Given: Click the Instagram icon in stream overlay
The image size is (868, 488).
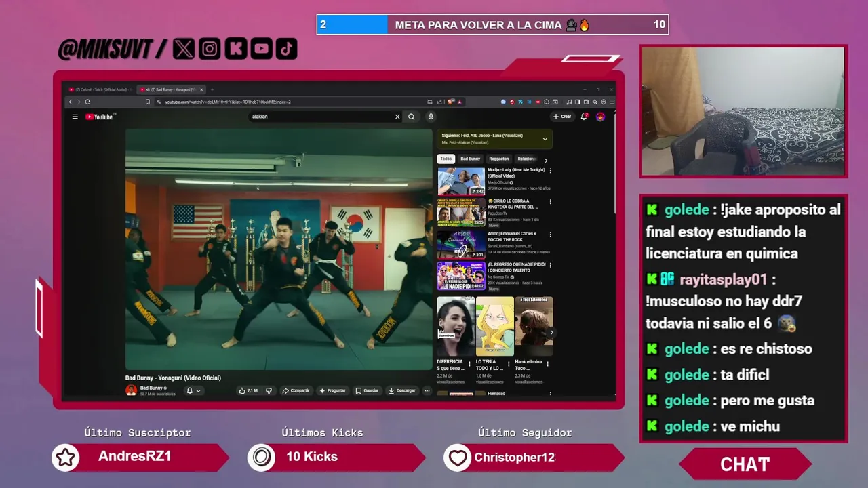Looking at the screenshot, I should point(210,48).
